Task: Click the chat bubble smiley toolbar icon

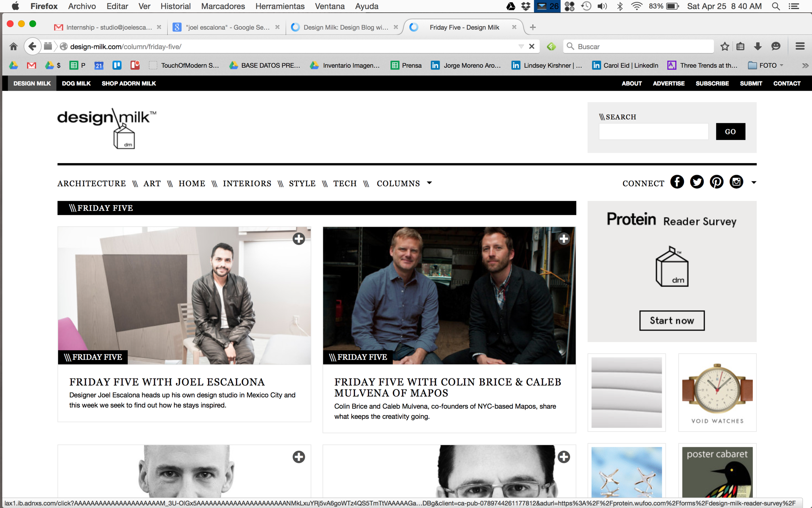Action: tap(775, 46)
